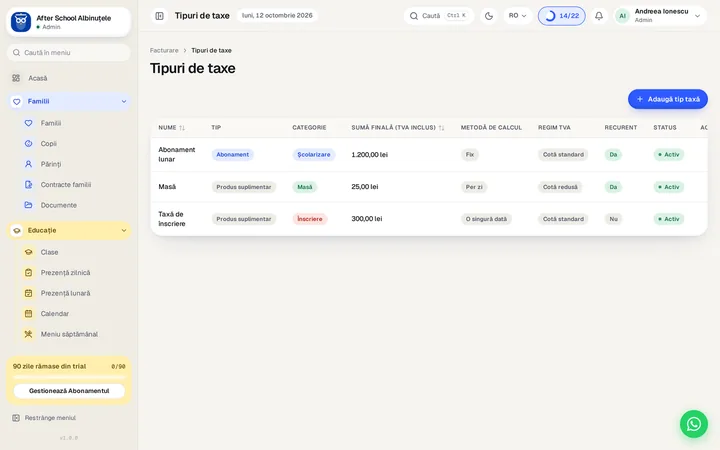Screen dimensions: 720x450
Task: Collapse the Familii section chevron
Action: coord(124,101)
